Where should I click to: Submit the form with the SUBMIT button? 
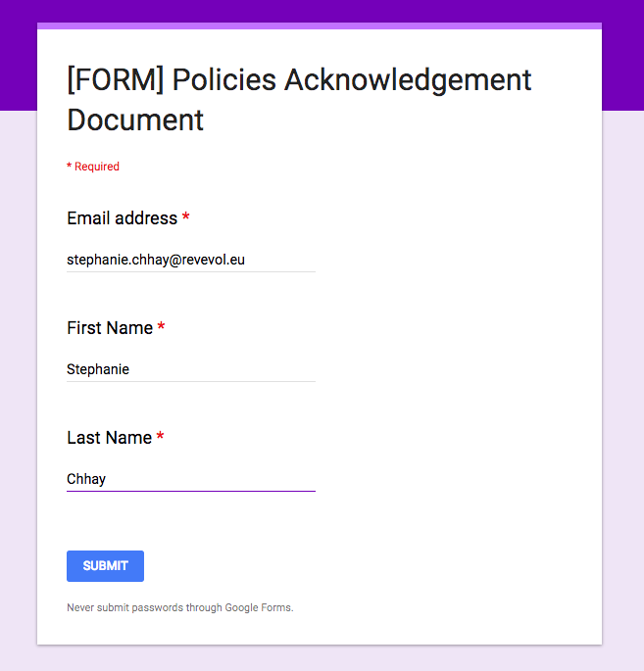105,566
